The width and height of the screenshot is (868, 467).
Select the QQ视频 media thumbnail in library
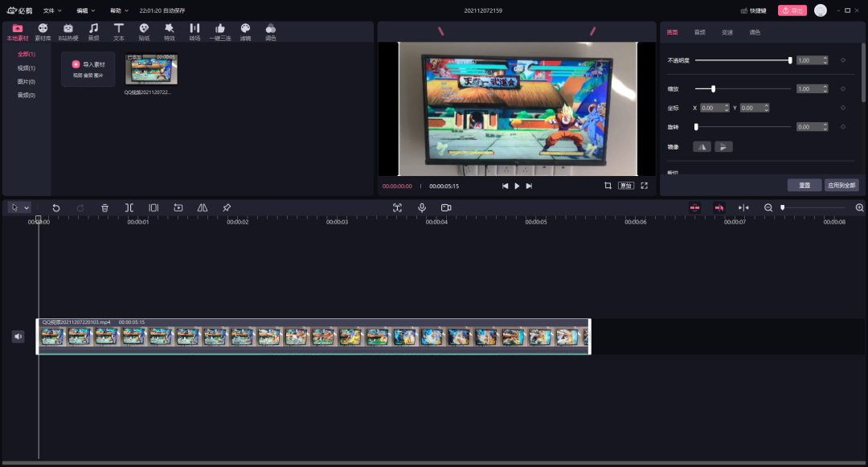point(151,70)
